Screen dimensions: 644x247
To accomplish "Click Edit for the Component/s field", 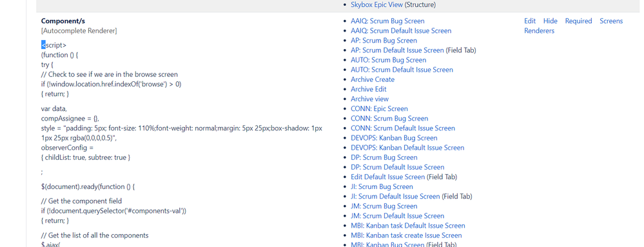I will click(x=530, y=21).
